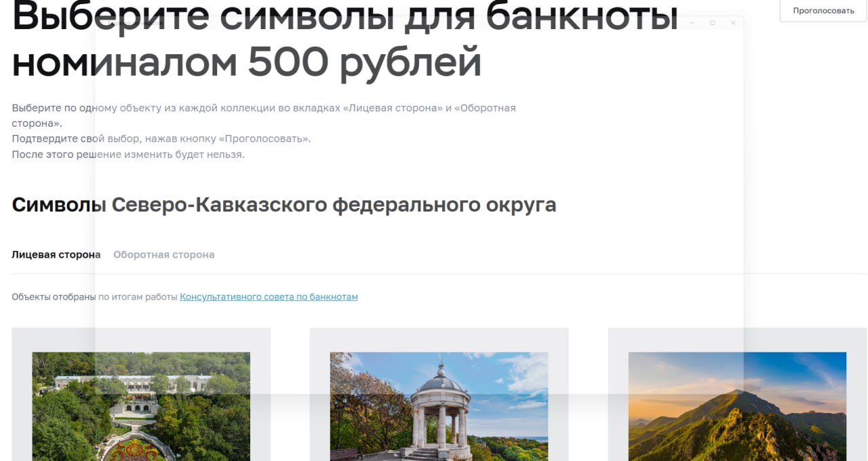This screenshot has height=461, width=868.
Task: Minimize the translucent overlay window
Action: 692,23
